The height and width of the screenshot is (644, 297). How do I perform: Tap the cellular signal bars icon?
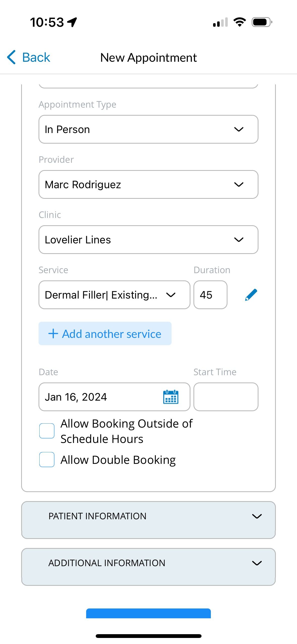220,22
